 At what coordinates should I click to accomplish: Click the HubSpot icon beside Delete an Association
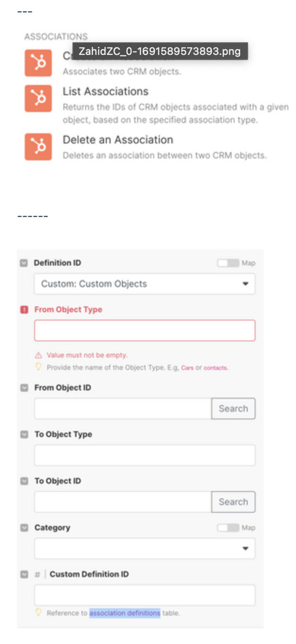(38, 147)
